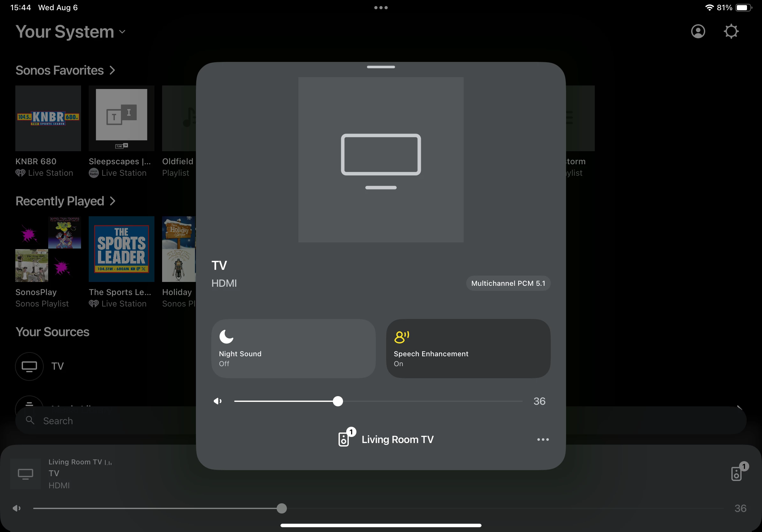Click the TV label under Your Sources
The image size is (762, 532).
[57, 366]
